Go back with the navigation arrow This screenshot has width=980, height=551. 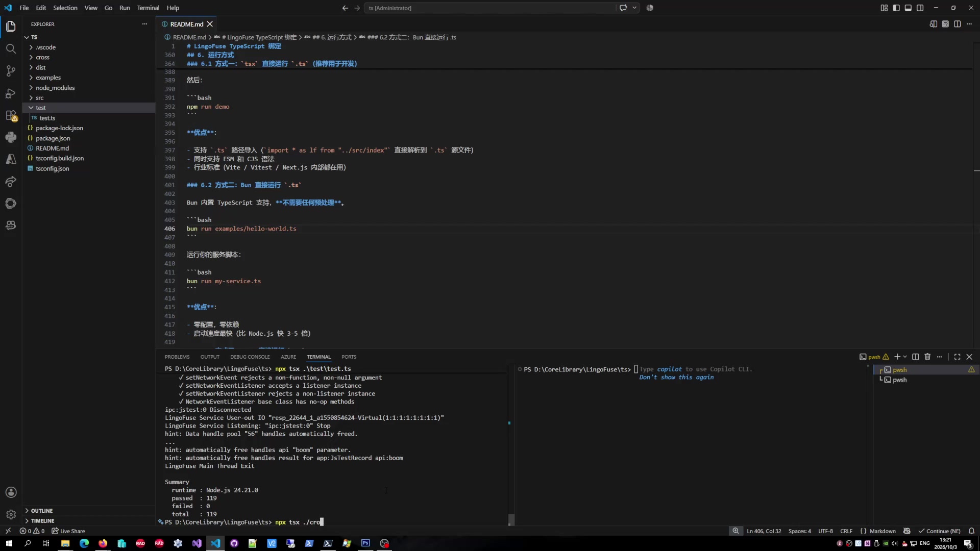[x=345, y=8]
